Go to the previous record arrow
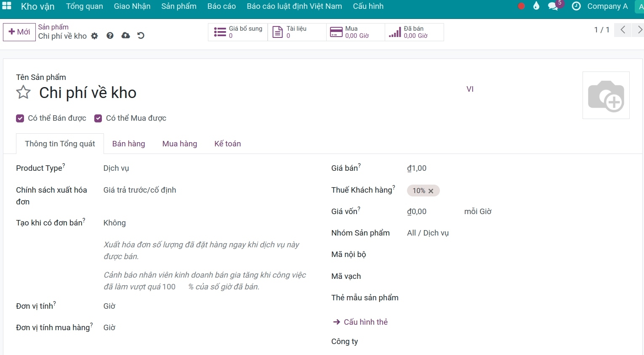Viewport: 644px width, 355px height. click(623, 30)
